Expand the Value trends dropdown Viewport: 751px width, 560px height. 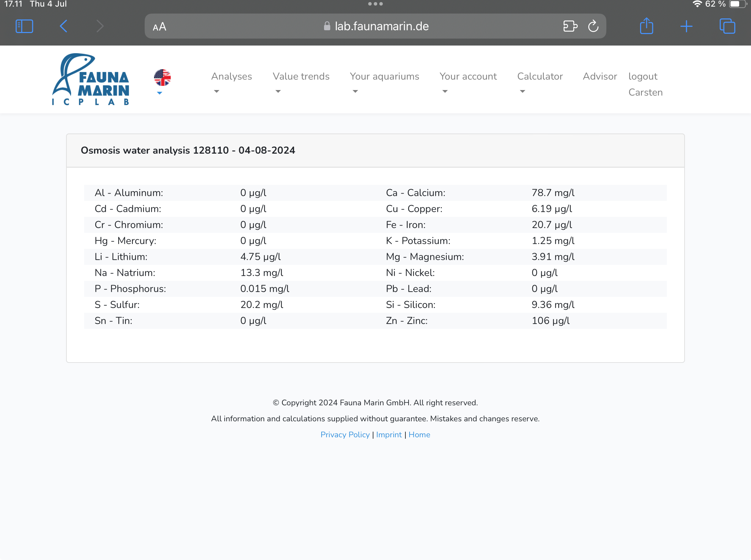(x=301, y=76)
